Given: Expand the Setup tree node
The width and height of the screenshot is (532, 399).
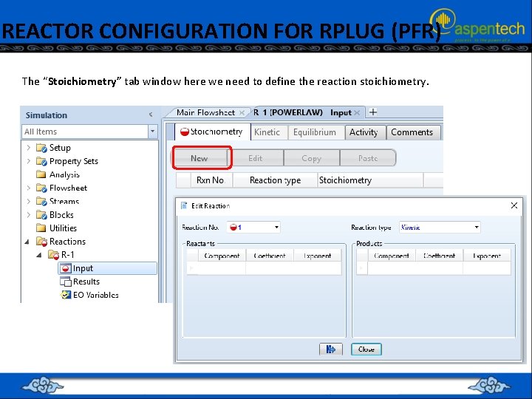Looking at the screenshot, I should click(x=29, y=148).
